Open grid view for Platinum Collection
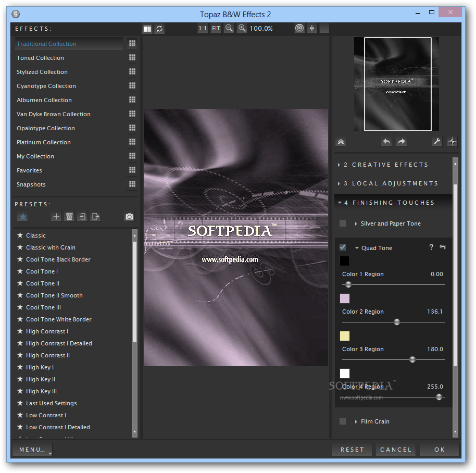 coord(132,142)
